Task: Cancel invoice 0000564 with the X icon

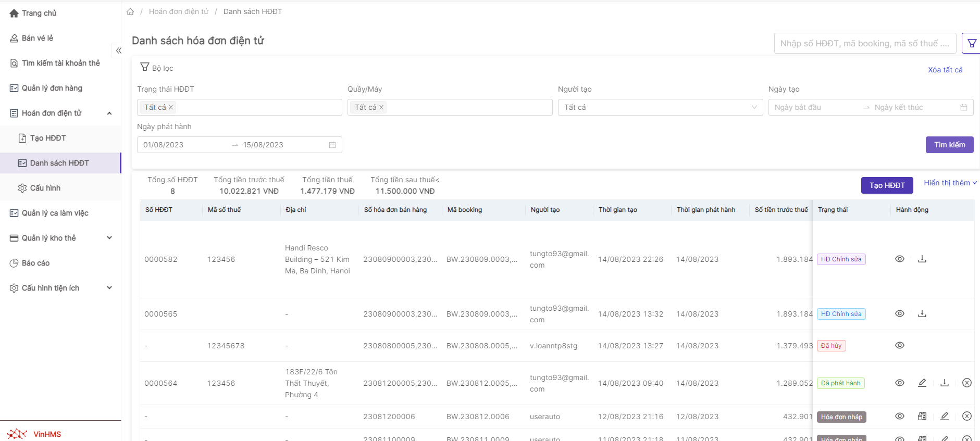Action: pos(966,383)
